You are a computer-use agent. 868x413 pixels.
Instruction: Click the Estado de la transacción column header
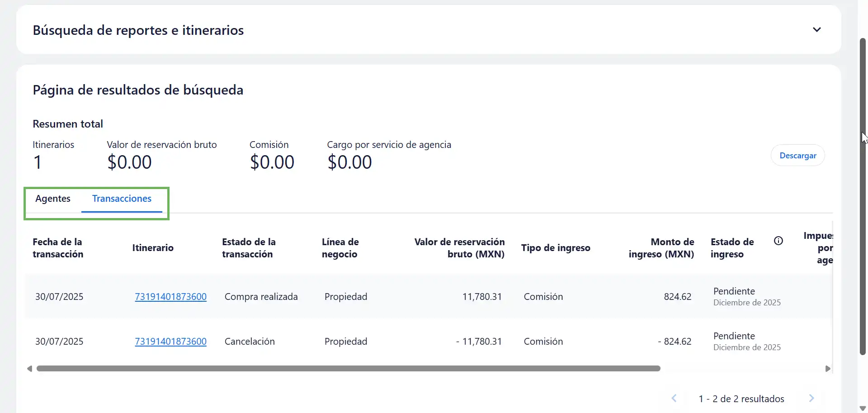pos(249,248)
